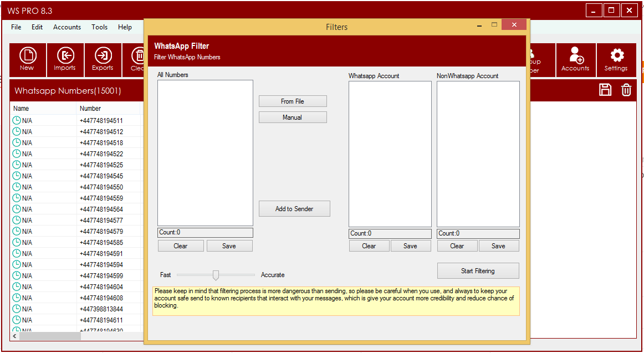Select number +447748194512

[x=101, y=132]
